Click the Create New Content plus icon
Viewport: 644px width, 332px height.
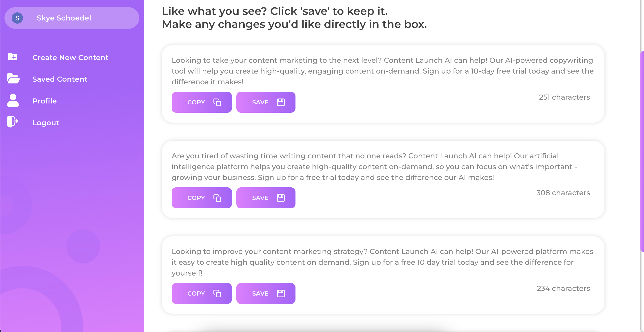(x=13, y=57)
